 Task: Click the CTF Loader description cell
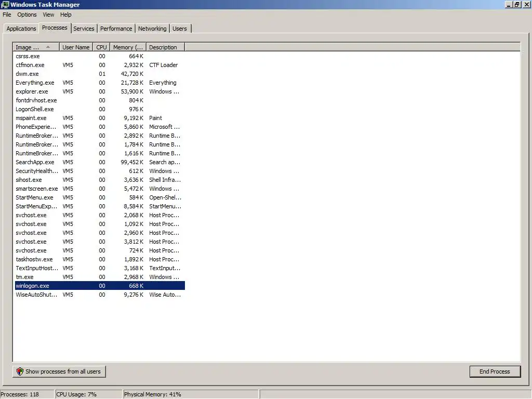(164, 65)
